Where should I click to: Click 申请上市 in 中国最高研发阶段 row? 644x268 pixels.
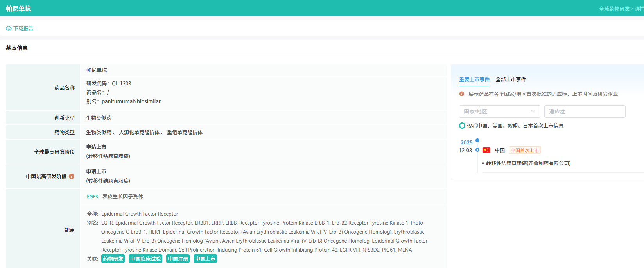point(97,171)
